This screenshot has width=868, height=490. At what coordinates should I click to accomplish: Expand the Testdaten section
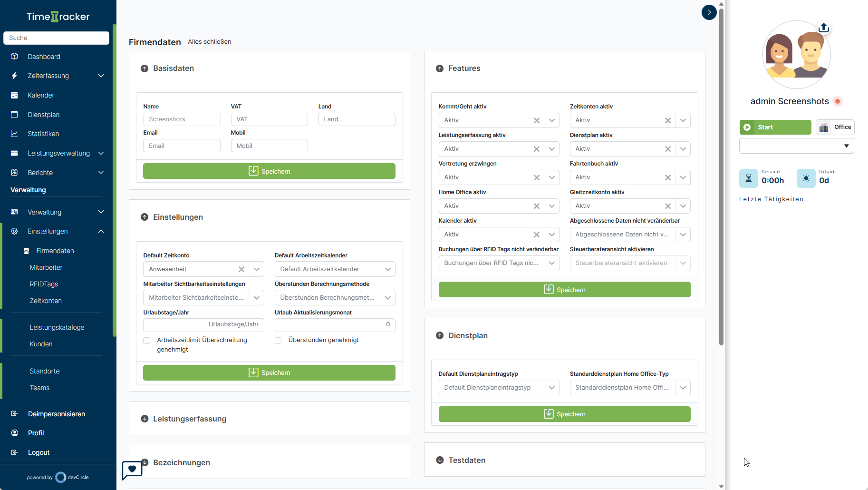point(440,460)
